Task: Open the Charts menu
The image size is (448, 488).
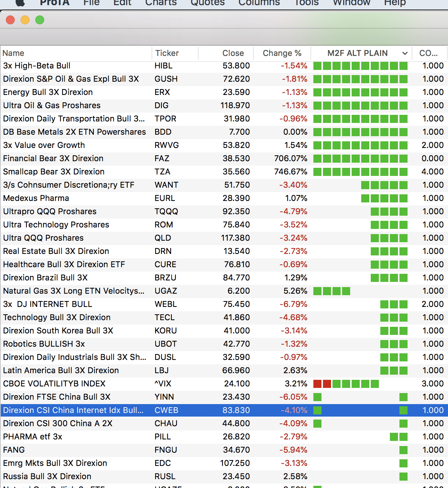Action: (161, 3)
